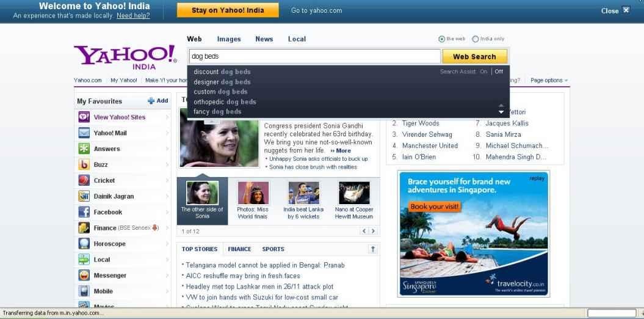Open the FINANCE news tab
The image size is (644, 319).
239,249
